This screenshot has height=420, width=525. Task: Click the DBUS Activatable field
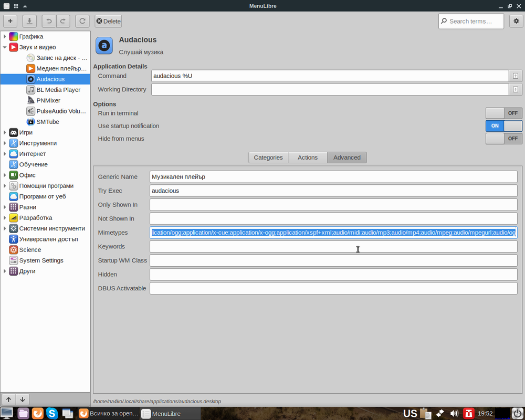tap(333, 288)
